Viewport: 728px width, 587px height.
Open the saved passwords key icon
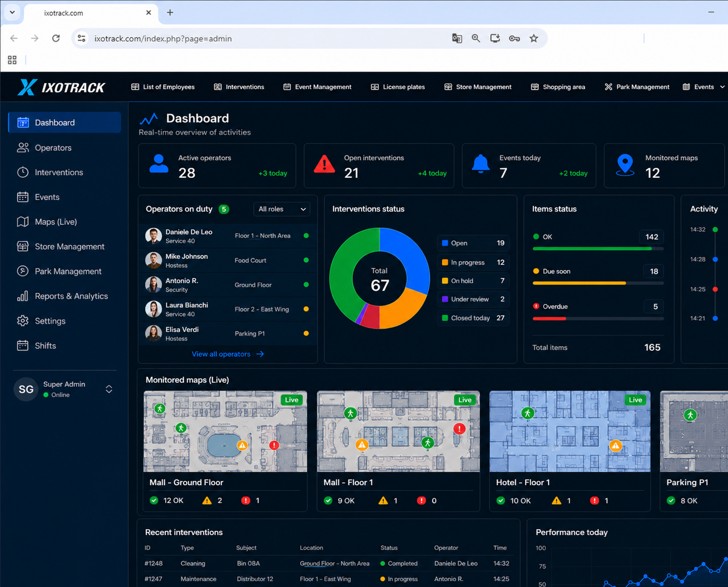(514, 39)
